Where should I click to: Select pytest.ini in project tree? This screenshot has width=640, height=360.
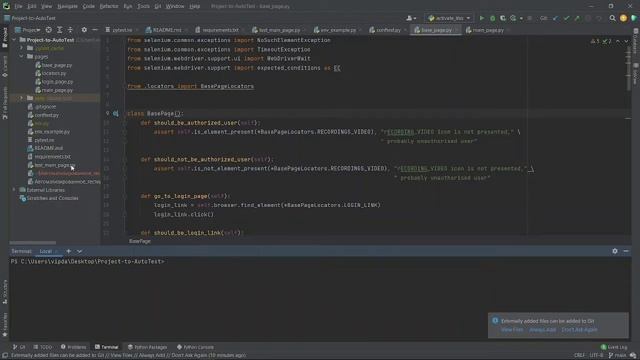click(x=44, y=140)
